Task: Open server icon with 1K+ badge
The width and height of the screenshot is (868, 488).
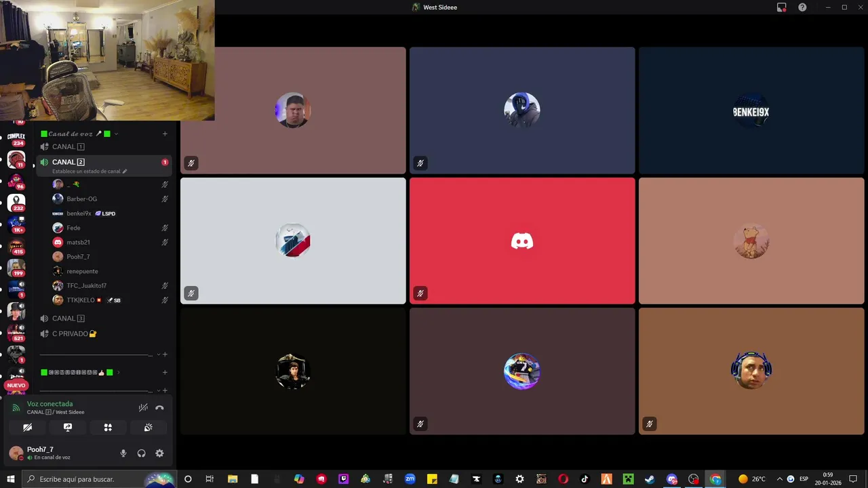Action: point(16,225)
